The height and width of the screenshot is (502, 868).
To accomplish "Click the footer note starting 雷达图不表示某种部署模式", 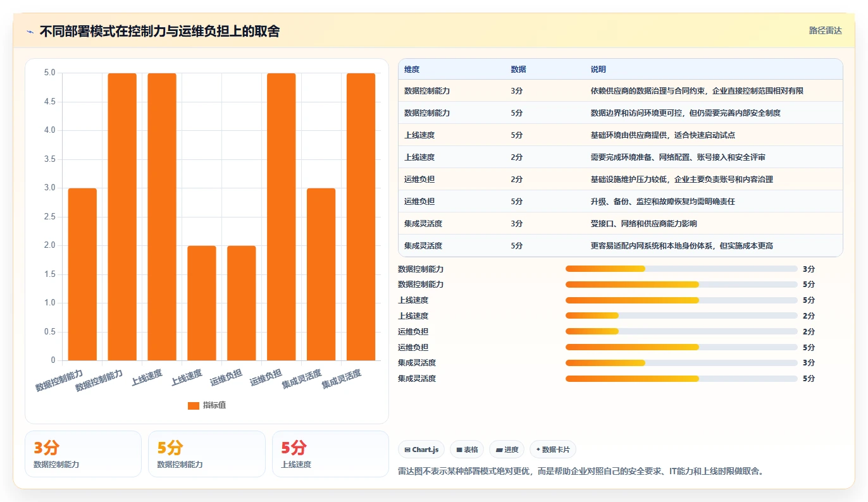I will 581,472.
